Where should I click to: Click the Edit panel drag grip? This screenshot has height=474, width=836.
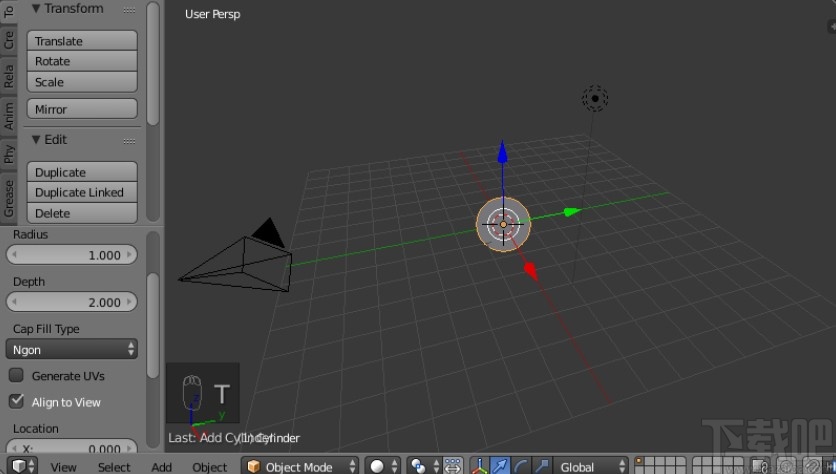pyautogui.click(x=129, y=141)
